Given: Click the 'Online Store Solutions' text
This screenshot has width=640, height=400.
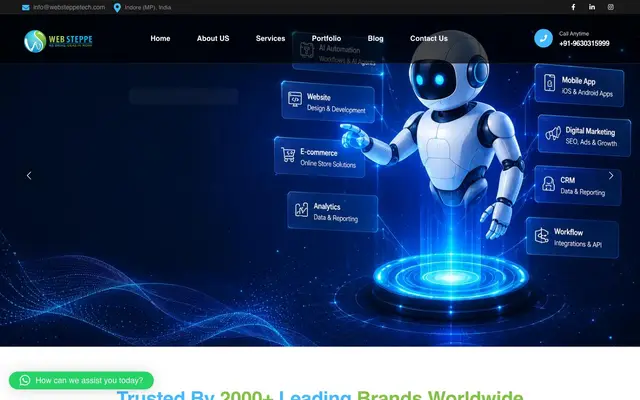Looking at the screenshot, I should click(328, 164).
